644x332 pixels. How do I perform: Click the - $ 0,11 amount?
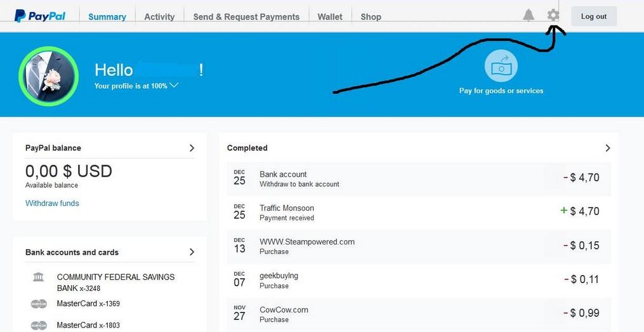[581, 279]
